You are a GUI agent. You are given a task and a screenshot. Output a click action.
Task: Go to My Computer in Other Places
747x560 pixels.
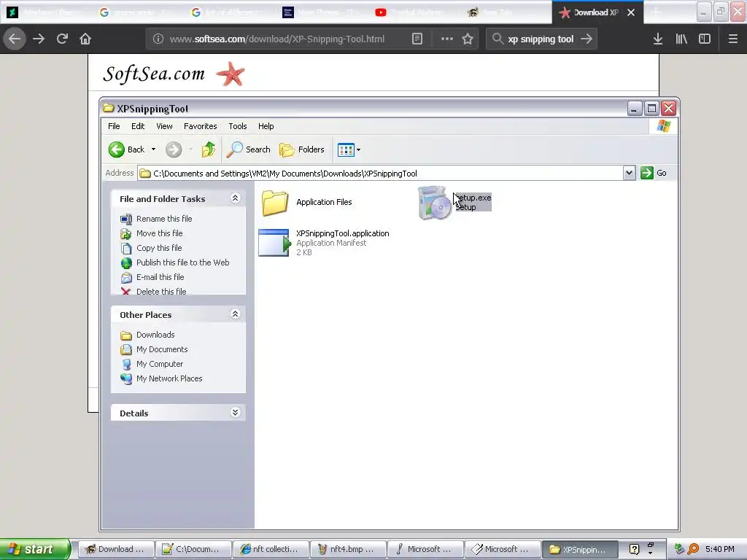click(160, 364)
